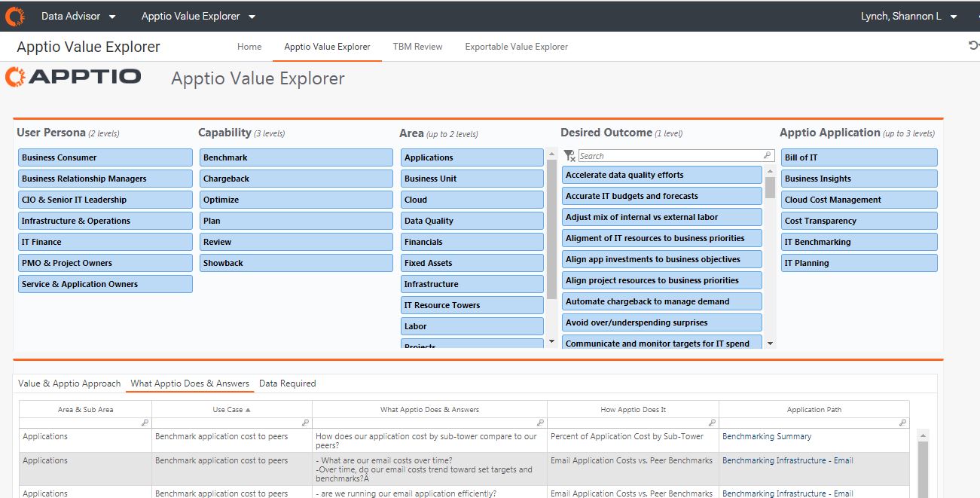
Task: Click the undo arrow icon beside the navigation tabs
Action: pos(973,46)
